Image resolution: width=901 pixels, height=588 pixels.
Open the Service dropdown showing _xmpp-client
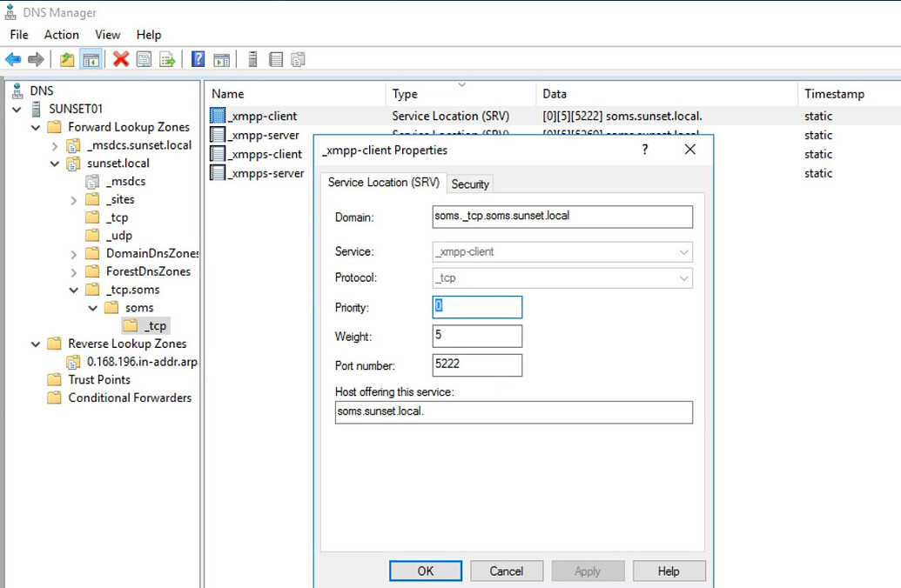click(562, 252)
